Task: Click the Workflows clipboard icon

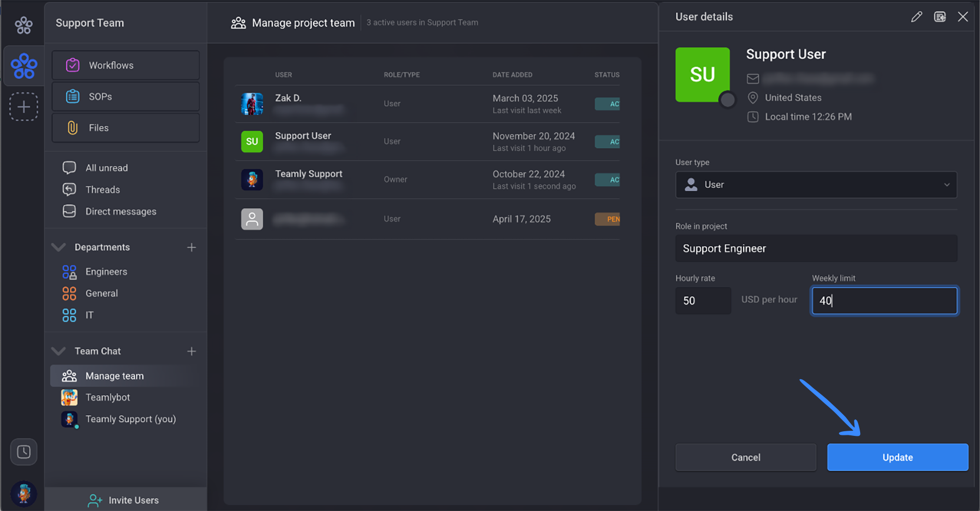Action: point(73,65)
